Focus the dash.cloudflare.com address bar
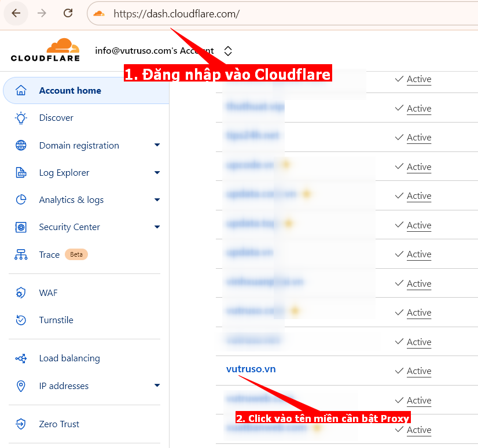 [x=282, y=14]
